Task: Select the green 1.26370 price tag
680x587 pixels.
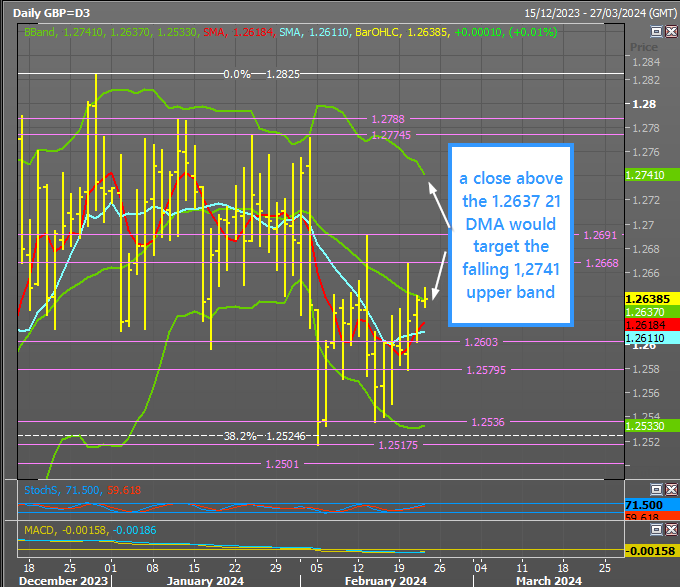Action: 652,312
